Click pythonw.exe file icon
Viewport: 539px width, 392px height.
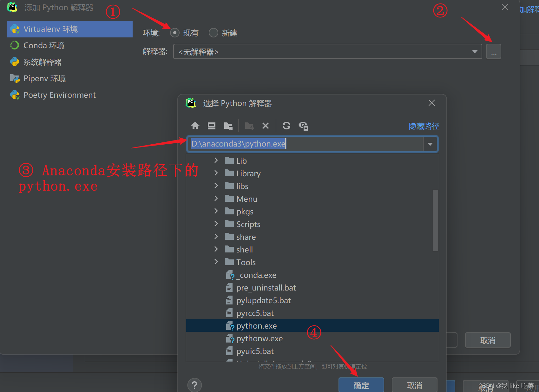tap(230, 338)
